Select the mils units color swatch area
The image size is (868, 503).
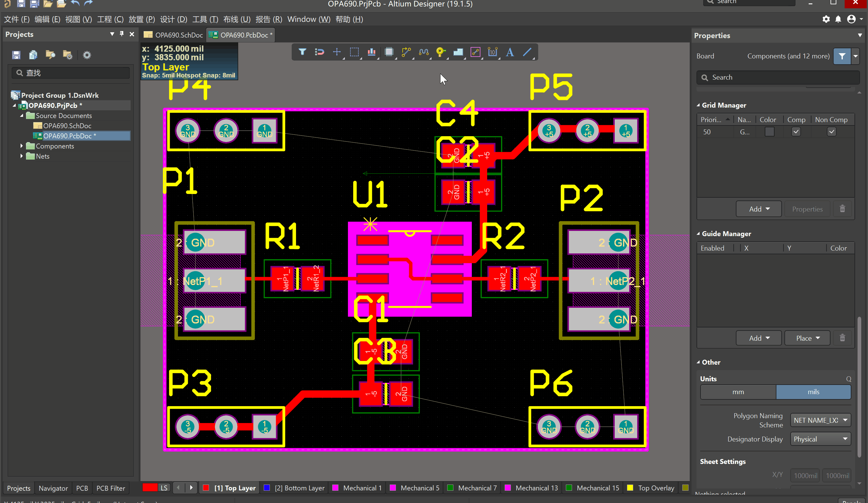pyautogui.click(x=813, y=392)
